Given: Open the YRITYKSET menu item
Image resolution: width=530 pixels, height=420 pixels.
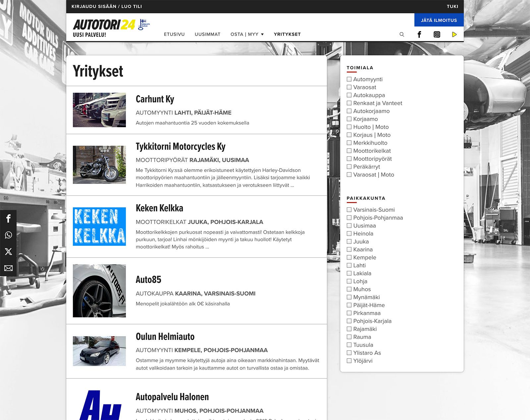Looking at the screenshot, I should [287, 34].
